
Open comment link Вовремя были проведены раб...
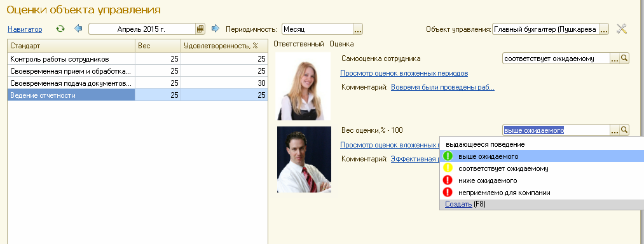[x=442, y=87]
